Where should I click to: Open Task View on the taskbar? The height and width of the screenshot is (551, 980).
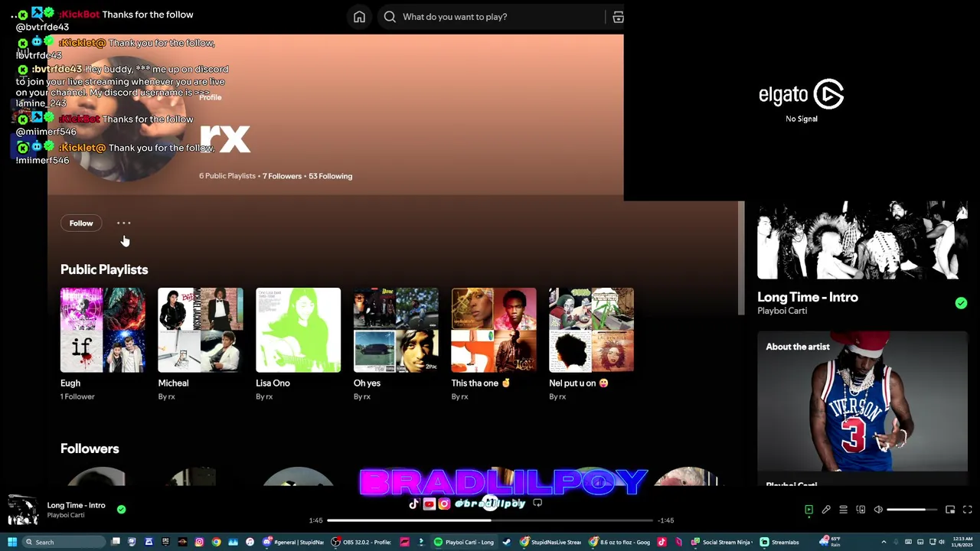click(116, 542)
